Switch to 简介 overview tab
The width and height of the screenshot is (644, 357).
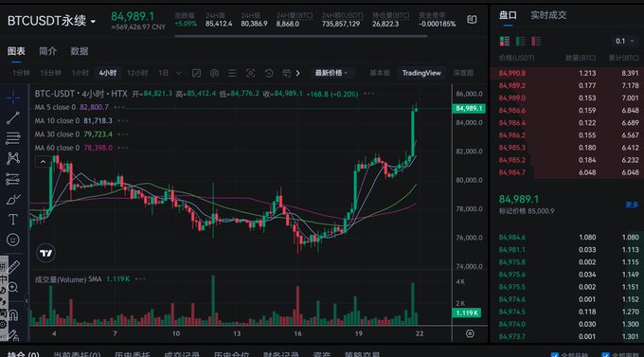point(47,51)
